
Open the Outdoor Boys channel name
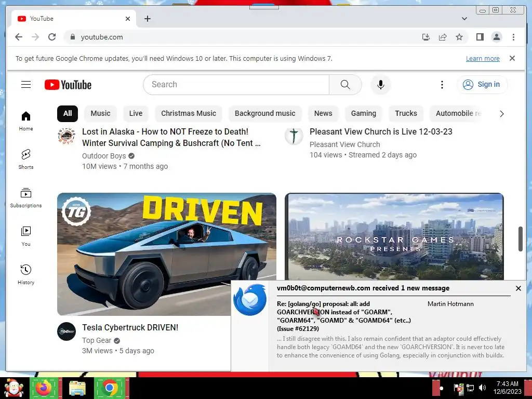[x=104, y=156]
